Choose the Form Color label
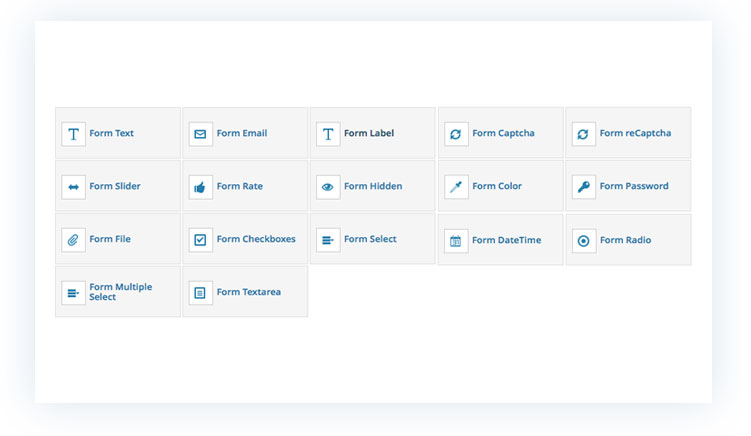This screenshot has height=436, width=751. pos(497,186)
